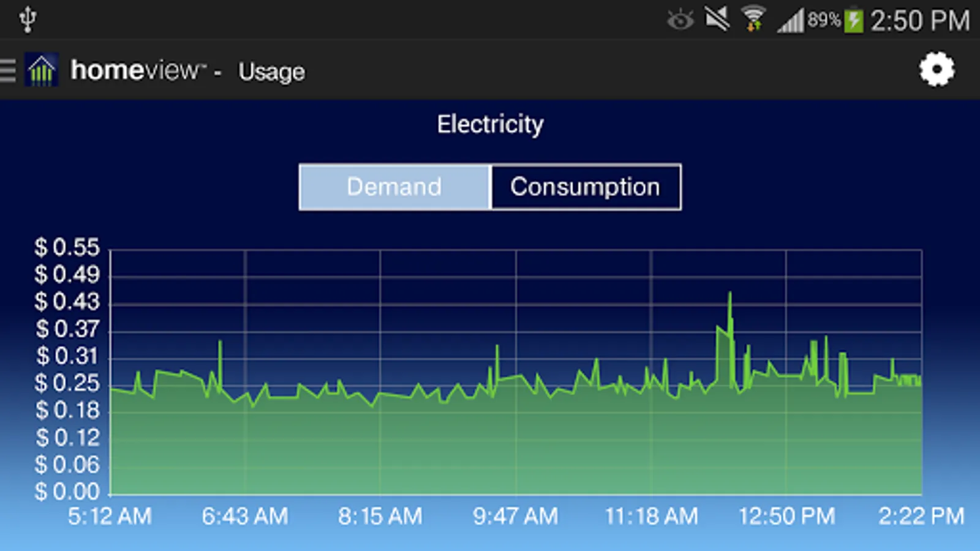Tap the 5:12 AM time axis label
Viewport: 980px width, 551px height.
tap(110, 516)
